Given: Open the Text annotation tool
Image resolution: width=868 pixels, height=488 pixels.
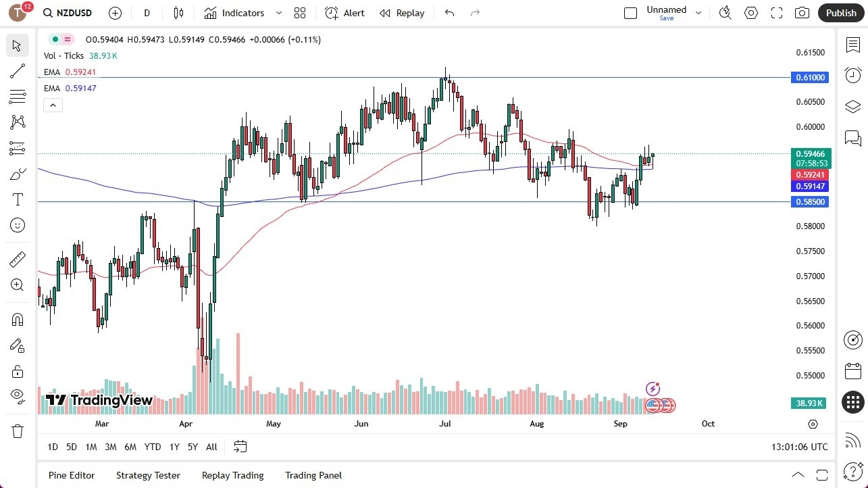Looking at the screenshot, I should [x=17, y=199].
